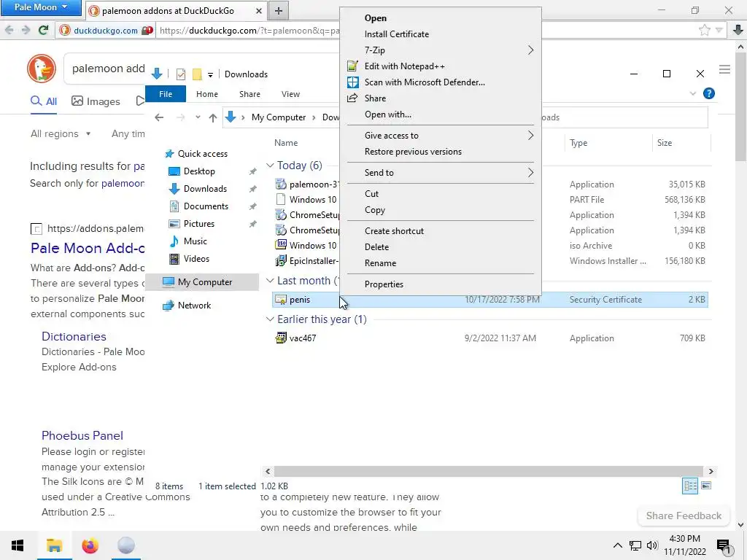The width and height of the screenshot is (747, 560).
Task: Choose Copy in the context menu
Action: tap(374, 210)
